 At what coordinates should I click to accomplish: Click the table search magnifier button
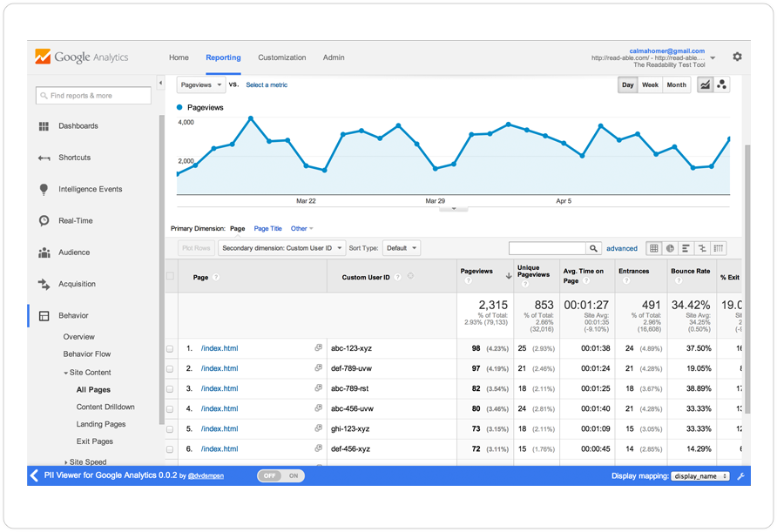tap(593, 248)
